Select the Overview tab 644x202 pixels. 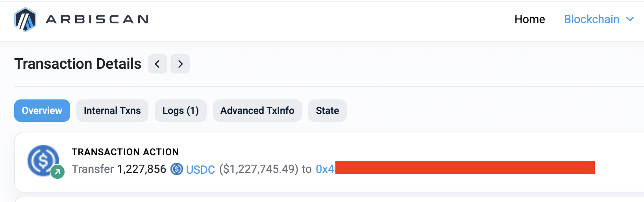[x=42, y=111]
